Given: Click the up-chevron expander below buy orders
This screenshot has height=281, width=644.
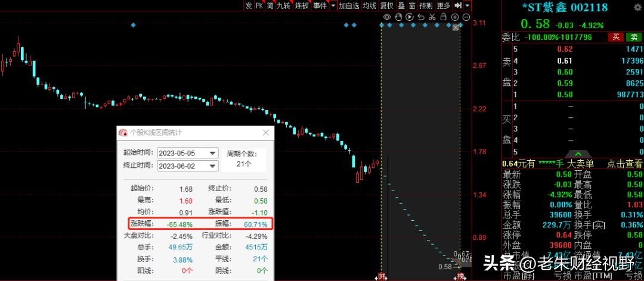Looking at the screenshot, I should pos(578,154).
